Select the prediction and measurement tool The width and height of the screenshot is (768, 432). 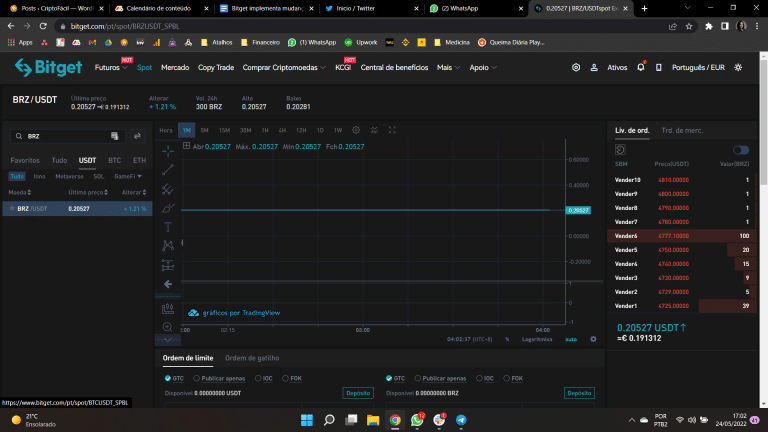click(x=168, y=265)
